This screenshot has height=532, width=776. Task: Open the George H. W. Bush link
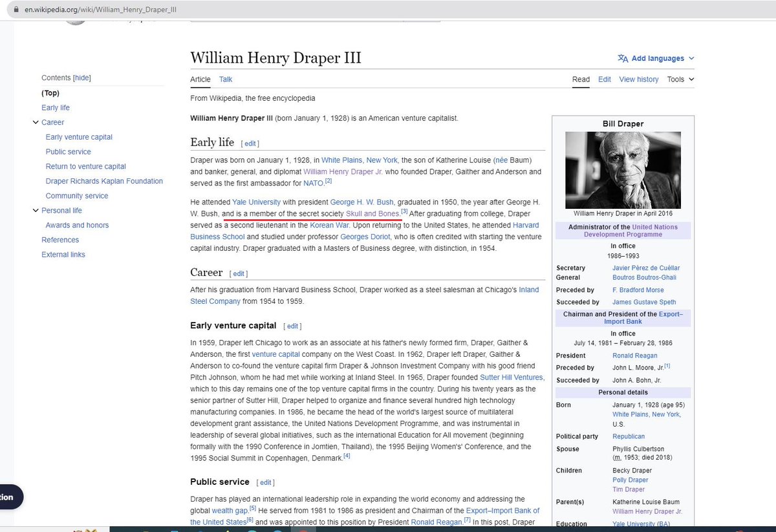(x=361, y=202)
